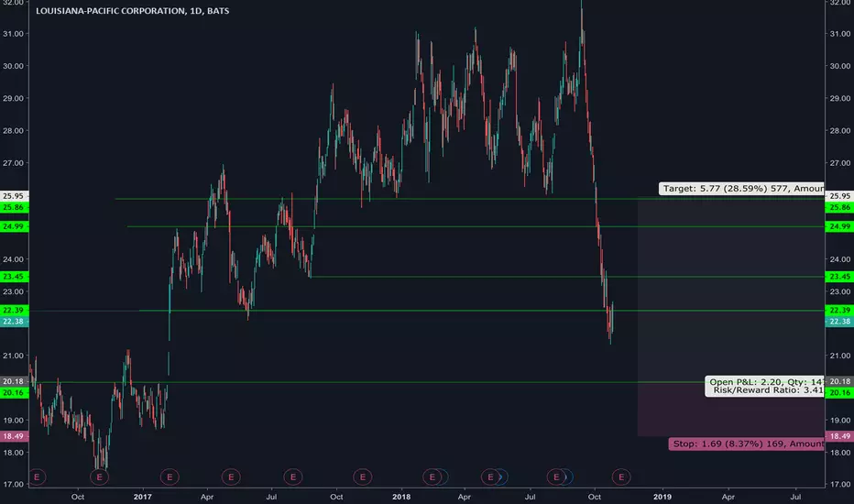The image size is (854, 504).
Task: Click the green 23.45 label on left price scale
Action: pos(14,277)
